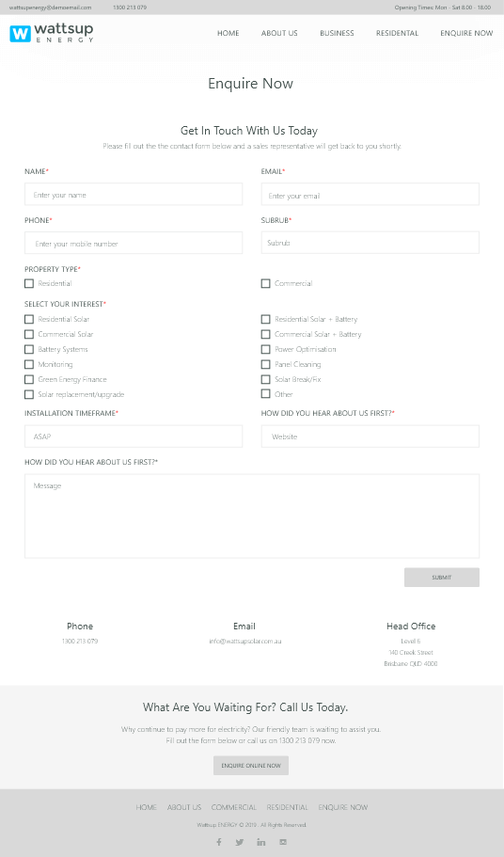The image size is (504, 857).
Task: Click the '140 Creek Street' address line
Action: point(411,653)
